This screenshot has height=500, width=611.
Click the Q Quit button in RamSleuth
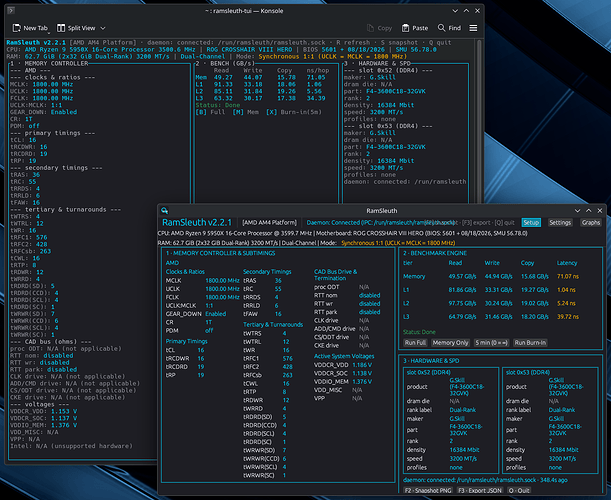pos(519,490)
